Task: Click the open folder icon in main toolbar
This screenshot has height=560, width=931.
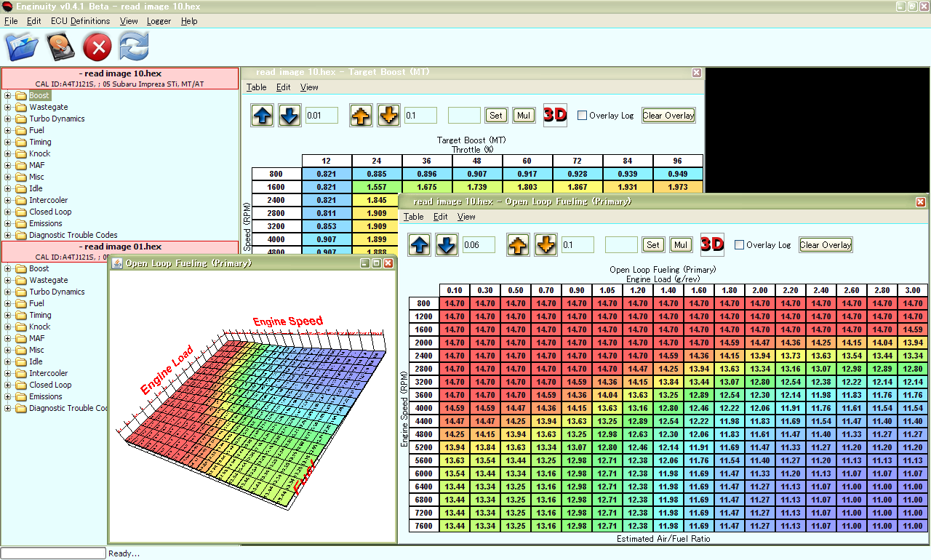Action: 22,47
